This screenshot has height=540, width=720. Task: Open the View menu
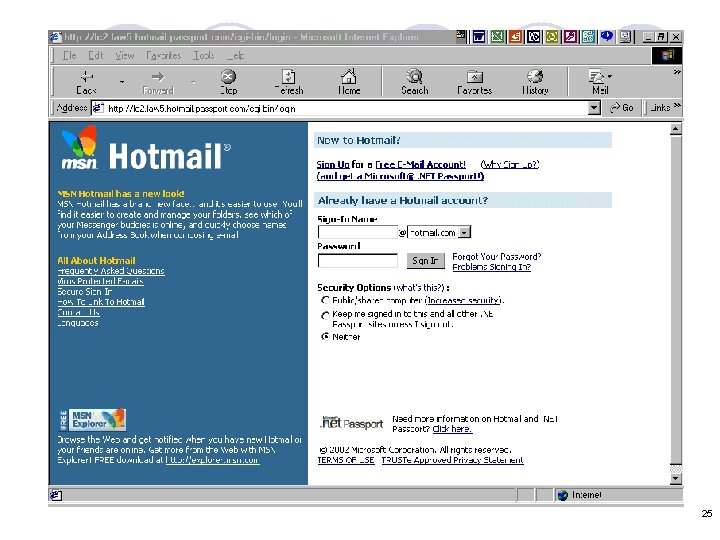(124, 56)
